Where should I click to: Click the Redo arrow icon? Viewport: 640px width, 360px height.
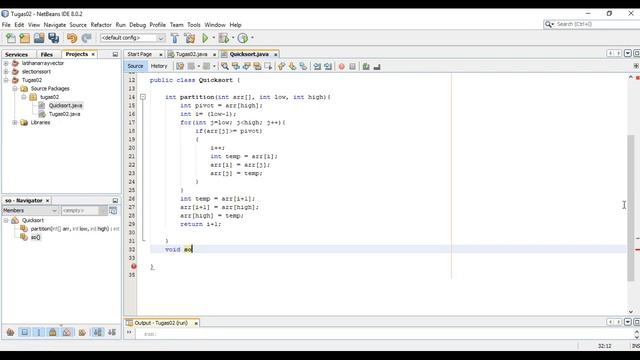[x=86, y=38]
